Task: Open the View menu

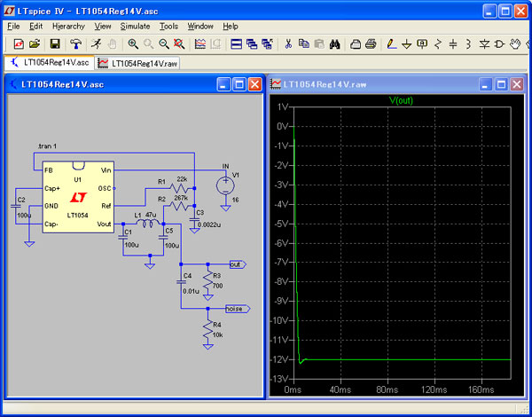Action: 103,26
